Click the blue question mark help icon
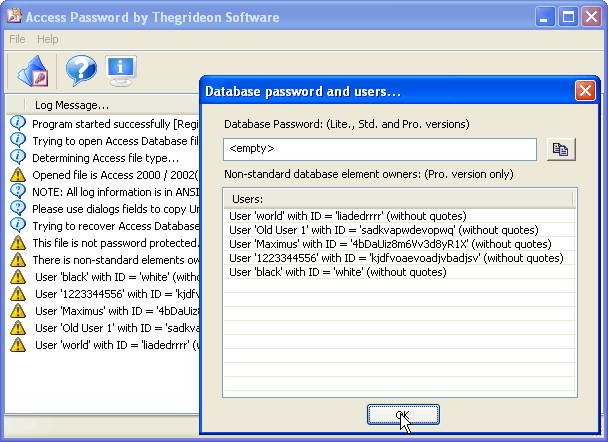The height and width of the screenshot is (442, 608). click(81, 70)
